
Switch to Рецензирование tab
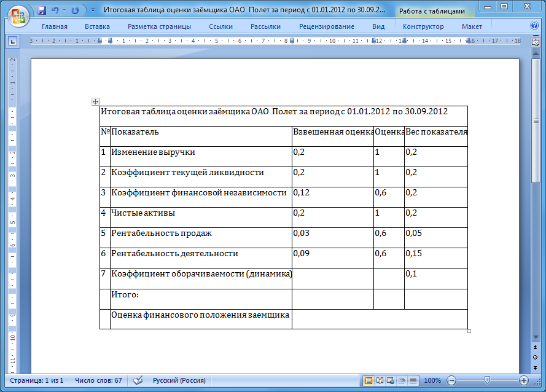(x=327, y=26)
